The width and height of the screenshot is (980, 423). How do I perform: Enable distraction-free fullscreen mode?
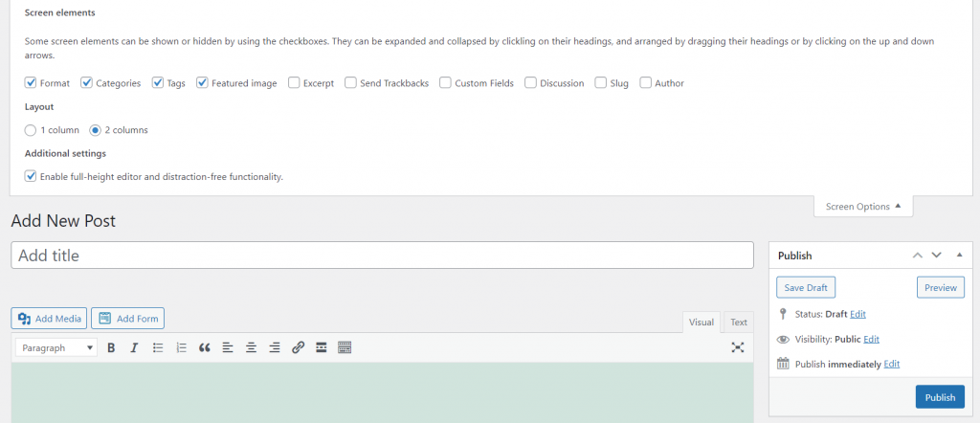738,347
